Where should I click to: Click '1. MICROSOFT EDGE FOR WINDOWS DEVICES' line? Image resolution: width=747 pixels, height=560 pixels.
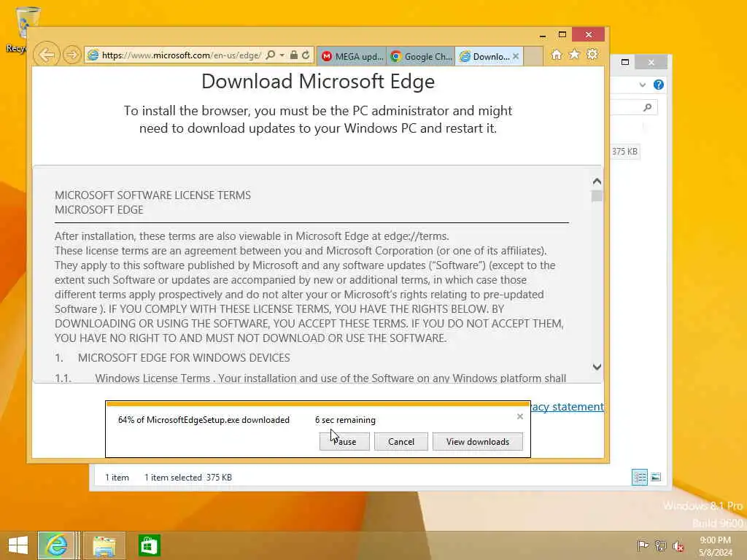tap(172, 357)
